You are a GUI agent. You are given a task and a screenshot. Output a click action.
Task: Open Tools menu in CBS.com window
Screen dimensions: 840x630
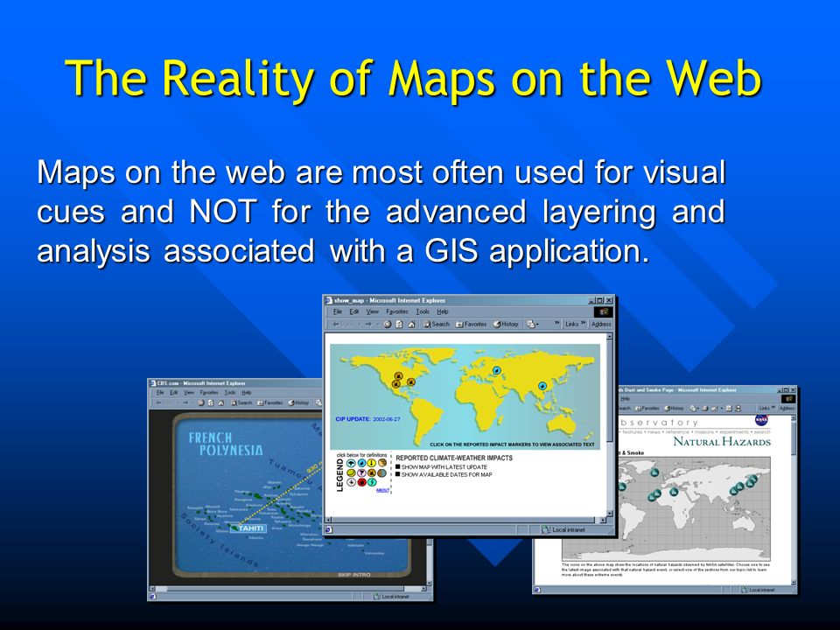(x=230, y=393)
